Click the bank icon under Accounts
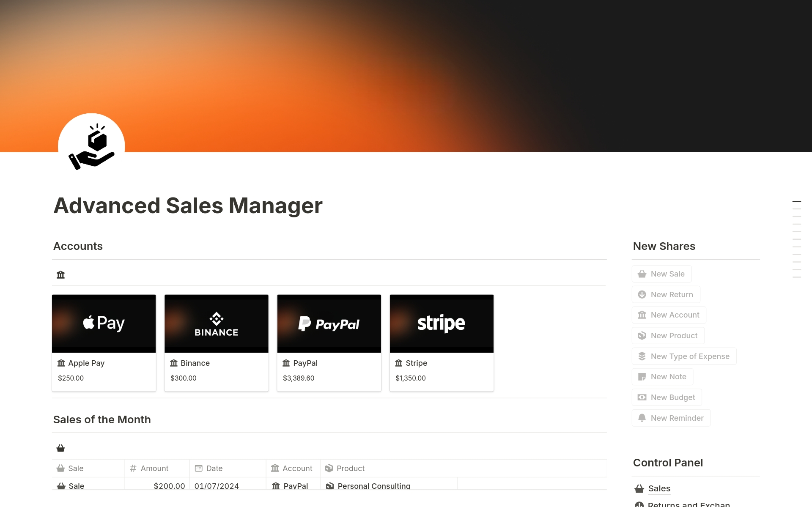Image resolution: width=812 pixels, height=507 pixels. 60,274
